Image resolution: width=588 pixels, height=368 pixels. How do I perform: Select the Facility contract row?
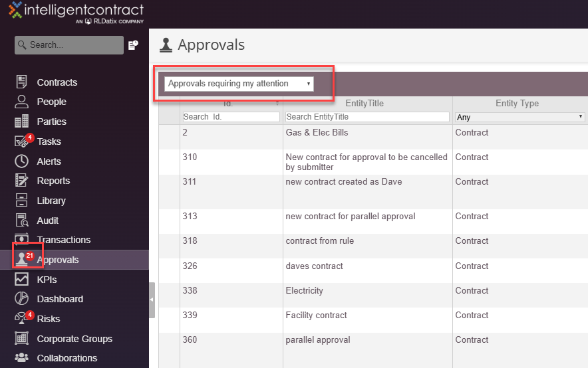pyautogui.click(x=373, y=320)
